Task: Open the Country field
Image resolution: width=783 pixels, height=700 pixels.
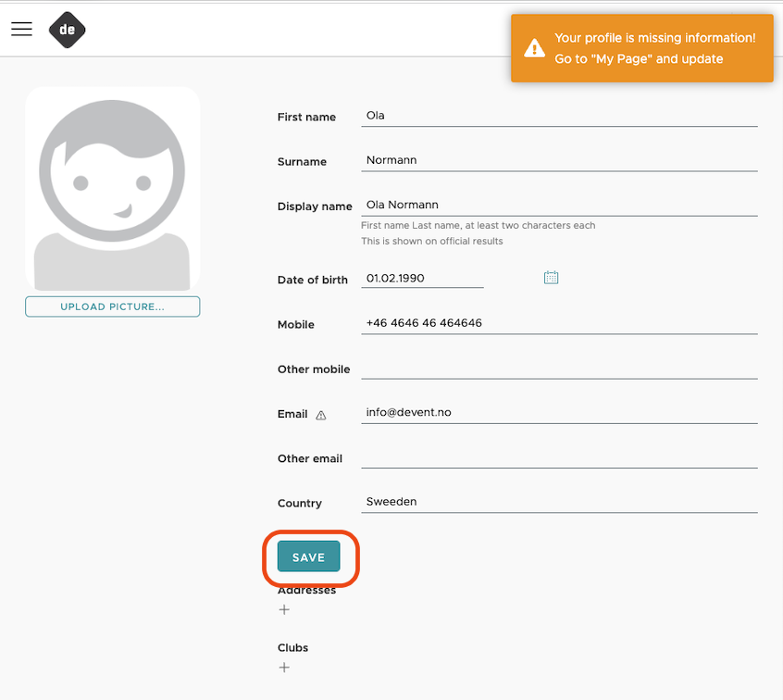Action: tap(559, 502)
